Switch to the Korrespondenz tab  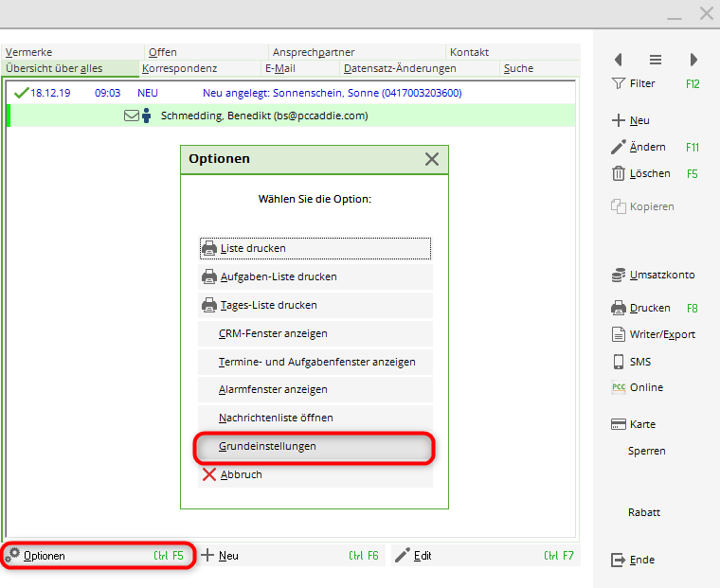180,68
